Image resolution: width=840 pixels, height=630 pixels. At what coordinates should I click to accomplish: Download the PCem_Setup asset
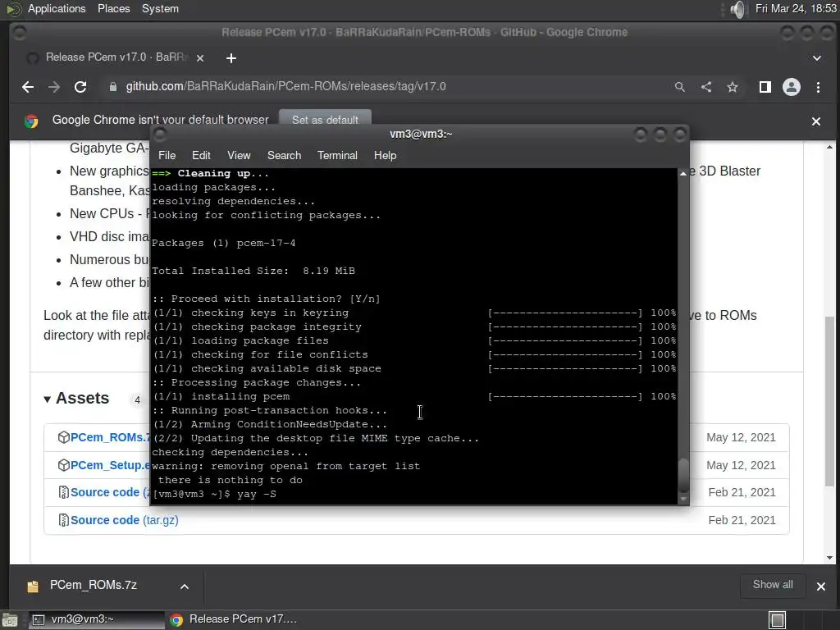point(111,466)
